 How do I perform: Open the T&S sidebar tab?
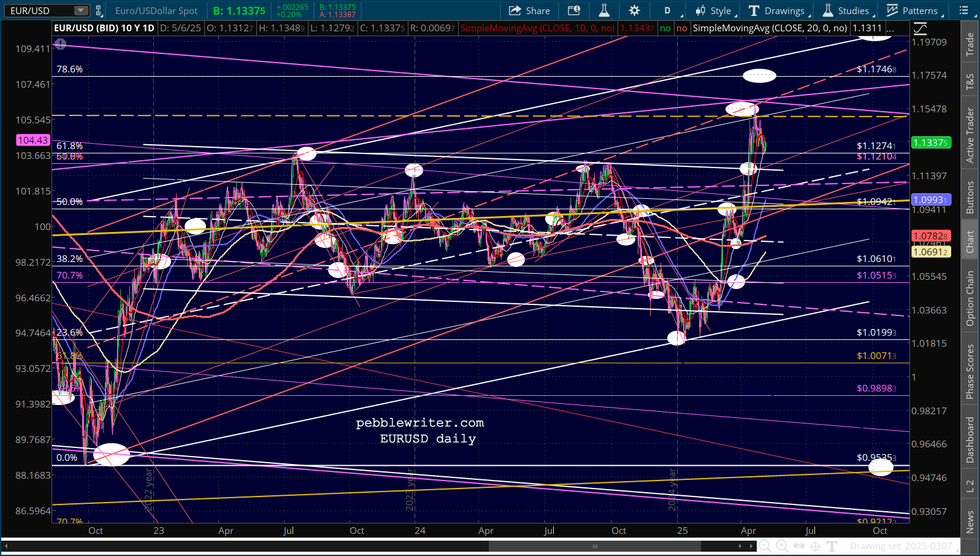click(x=970, y=82)
